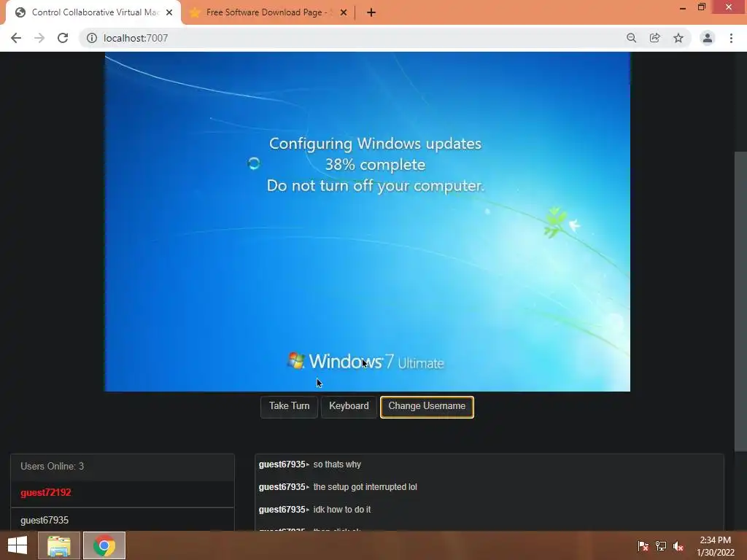Close the Free Software Download Page tab

[344, 12]
